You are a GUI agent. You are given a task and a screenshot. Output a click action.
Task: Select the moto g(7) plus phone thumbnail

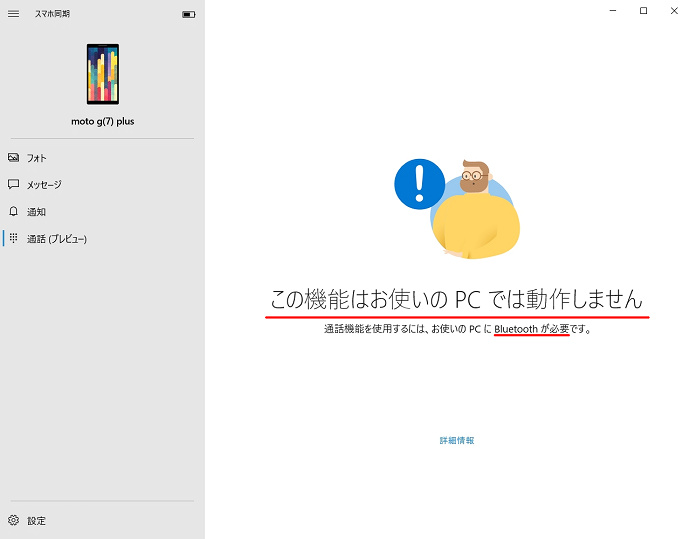coord(103,74)
